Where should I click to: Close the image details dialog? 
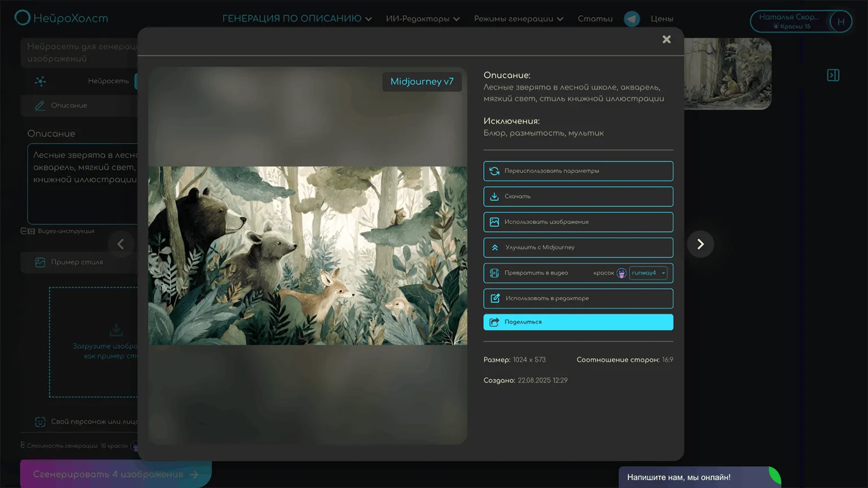666,39
